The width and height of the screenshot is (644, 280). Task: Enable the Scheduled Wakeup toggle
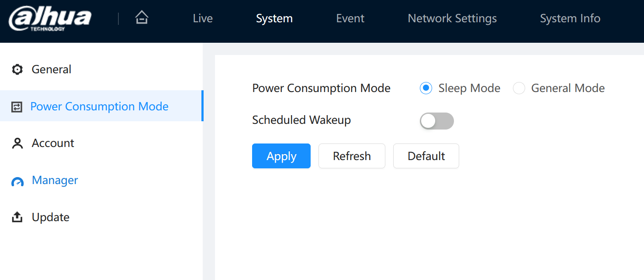[x=437, y=121]
